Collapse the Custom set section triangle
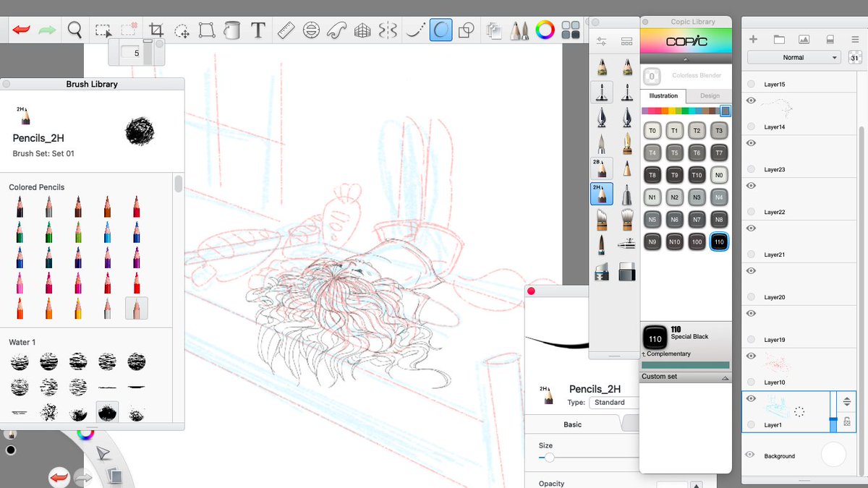The width and height of the screenshot is (868, 488). click(x=726, y=377)
